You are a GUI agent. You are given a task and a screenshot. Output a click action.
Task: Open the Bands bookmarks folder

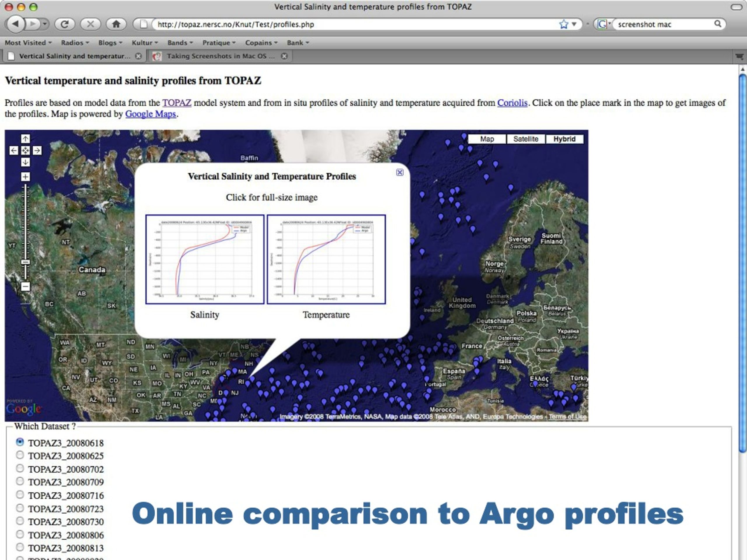(x=180, y=43)
